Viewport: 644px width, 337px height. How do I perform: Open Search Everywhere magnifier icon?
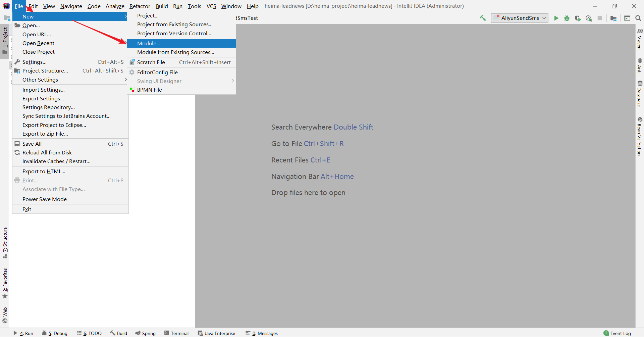tap(638, 18)
